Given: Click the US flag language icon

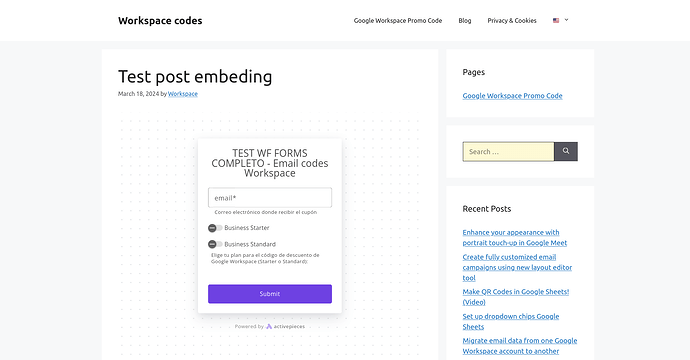Looking at the screenshot, I should coord(556,20).
